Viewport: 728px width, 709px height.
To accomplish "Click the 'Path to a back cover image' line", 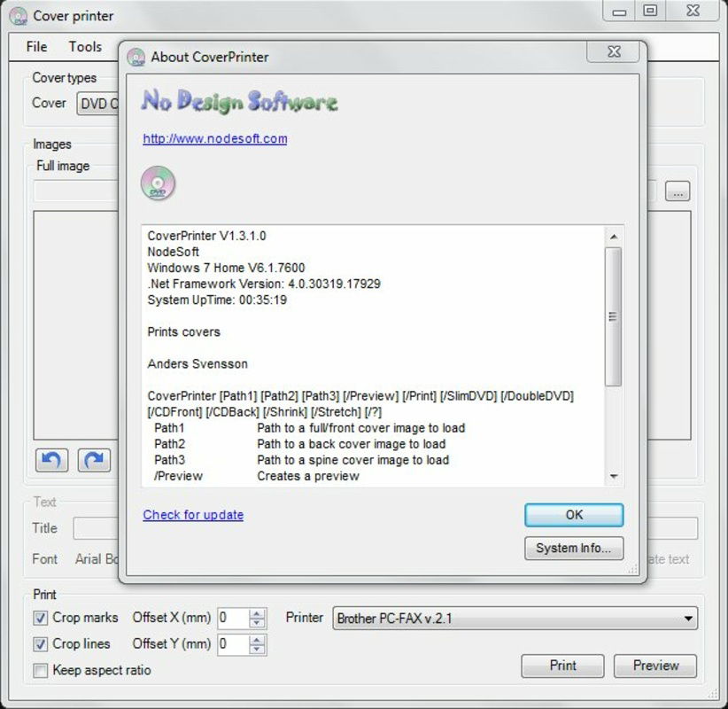I will [351, 444].
